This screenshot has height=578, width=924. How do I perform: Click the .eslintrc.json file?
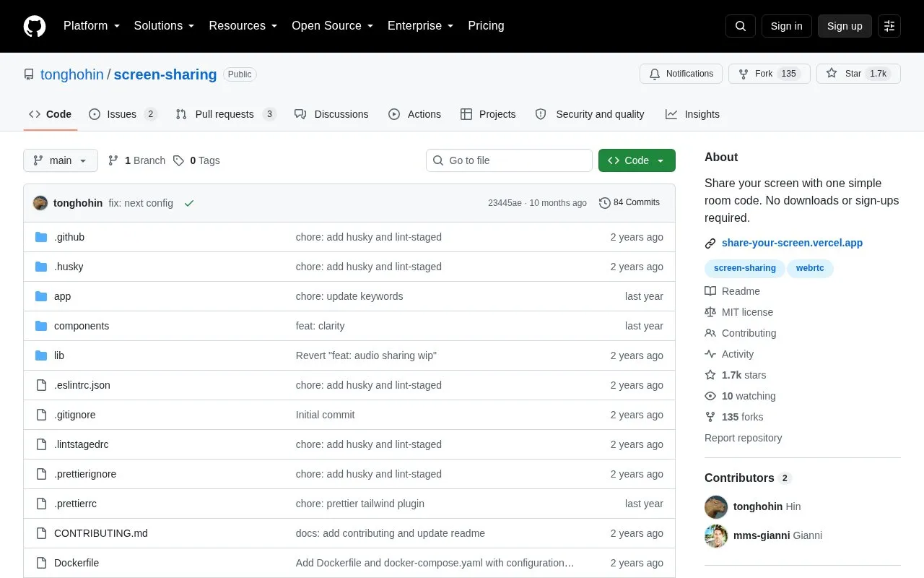[x=82, y=385]
